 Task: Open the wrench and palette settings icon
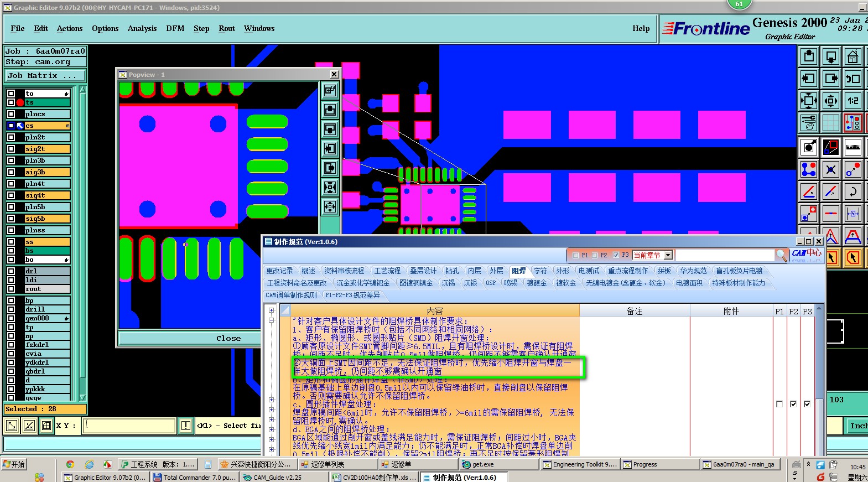809,123
